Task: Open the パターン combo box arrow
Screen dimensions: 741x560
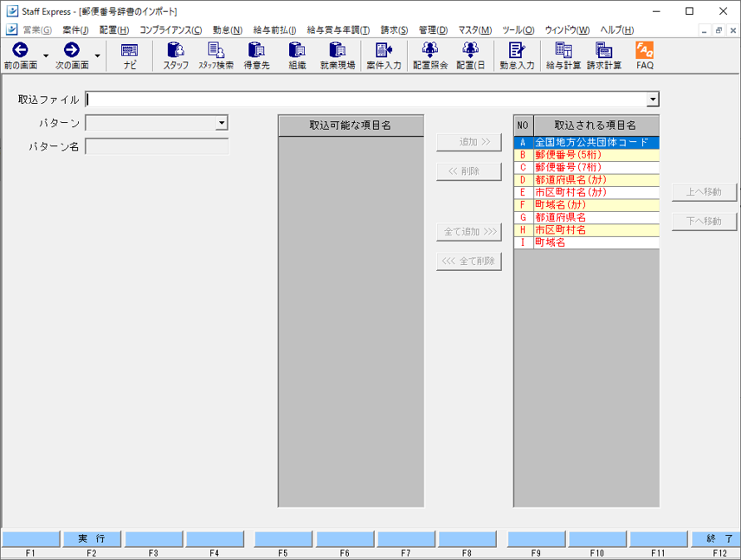Action: pos(222,123)
